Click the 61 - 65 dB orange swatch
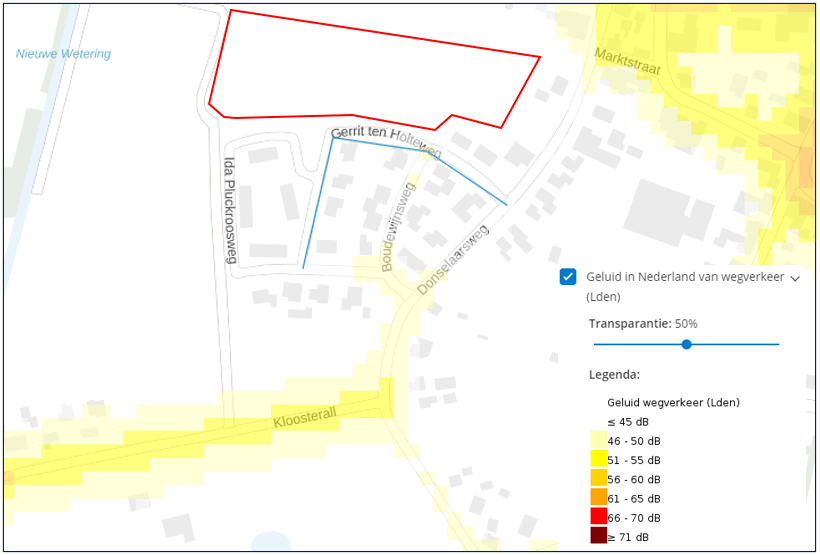 click(598, 497)
